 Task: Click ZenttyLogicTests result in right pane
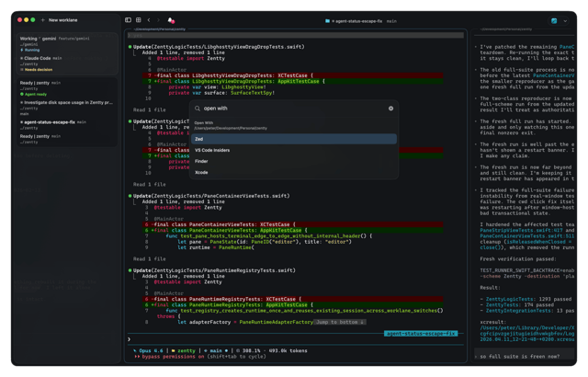(x=509, y=300)
